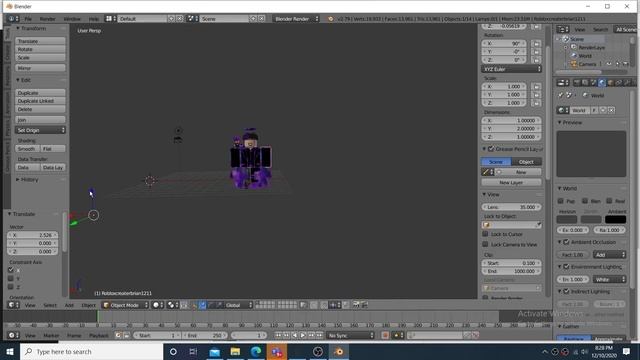The width and height of the screenshot is (640, 360).
Task: Click the Mirror button
Action: 40,68
